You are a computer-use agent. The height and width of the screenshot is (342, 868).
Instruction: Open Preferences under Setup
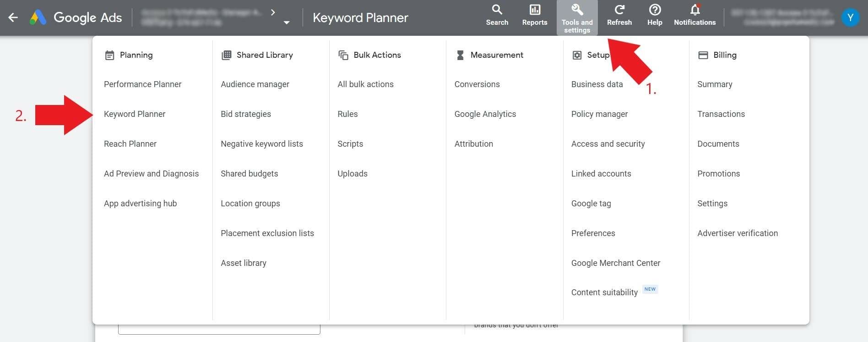point(593,233)
